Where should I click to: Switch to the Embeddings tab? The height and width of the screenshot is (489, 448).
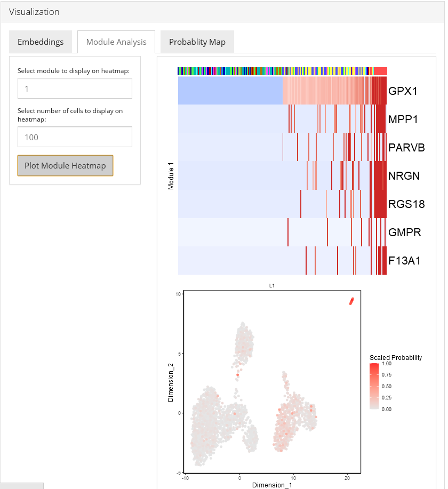pos(41,42)
